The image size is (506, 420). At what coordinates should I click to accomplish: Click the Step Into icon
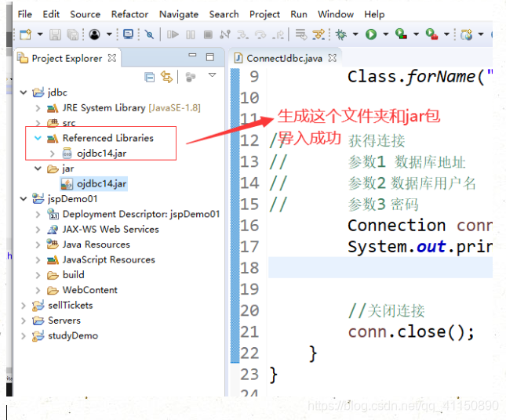[242, 34]
